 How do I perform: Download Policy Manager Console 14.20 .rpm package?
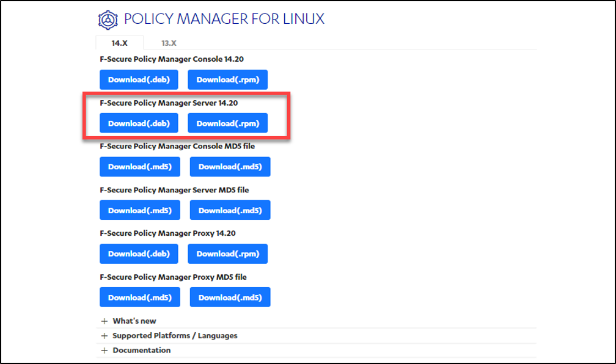tap(227, 80)
